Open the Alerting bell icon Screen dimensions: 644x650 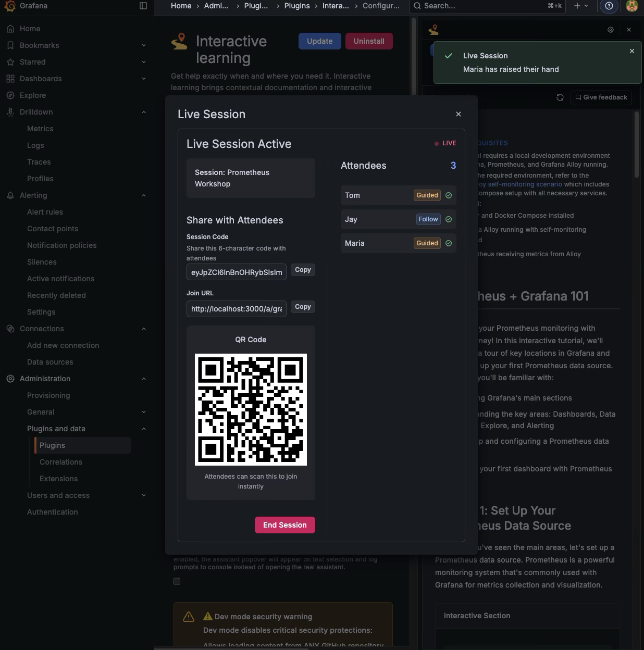(10, 195)
